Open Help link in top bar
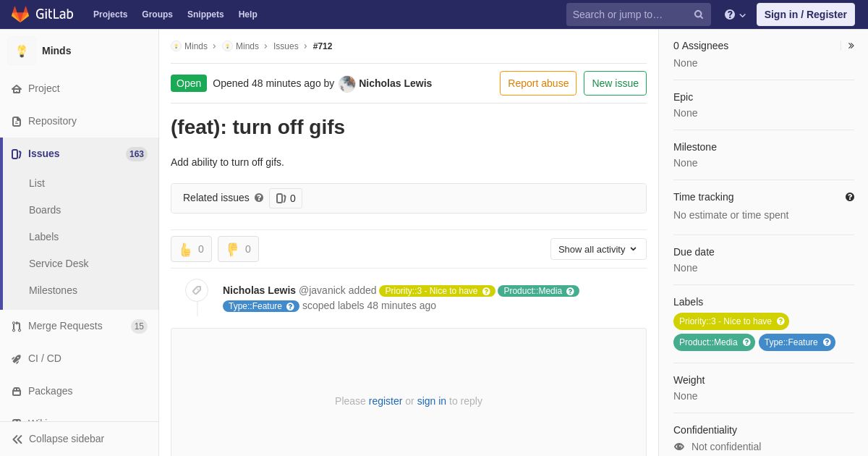 [x=248, y=14]
